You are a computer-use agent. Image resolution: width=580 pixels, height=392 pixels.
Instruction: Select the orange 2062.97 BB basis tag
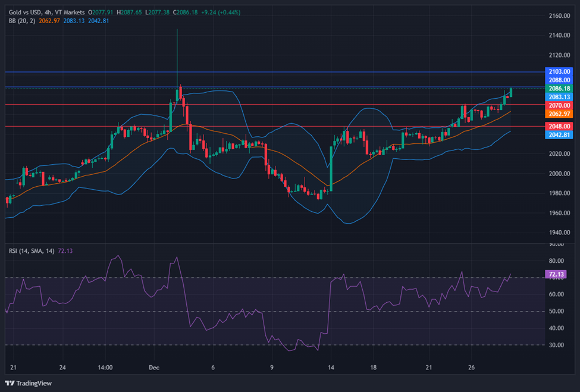pos(559,114)
